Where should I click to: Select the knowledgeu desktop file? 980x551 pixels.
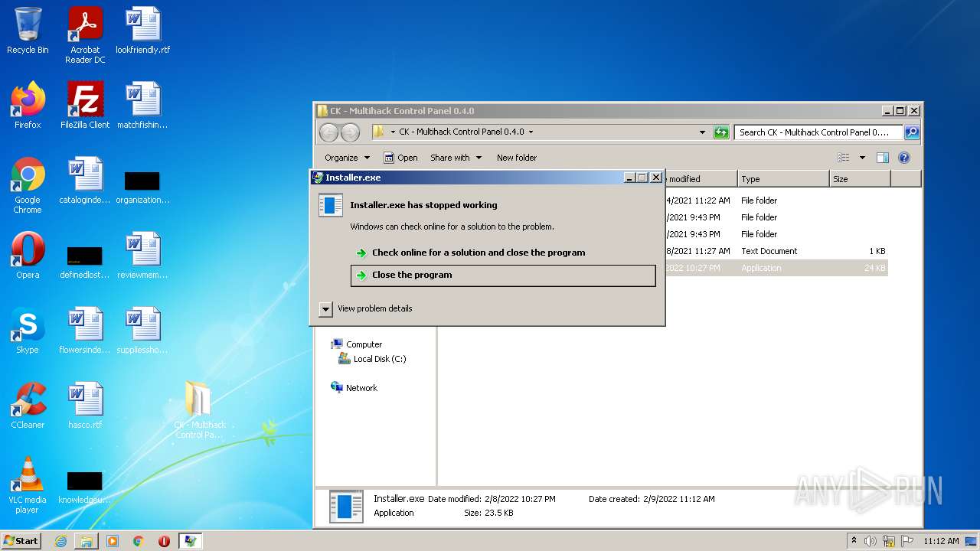click(85, 488)
